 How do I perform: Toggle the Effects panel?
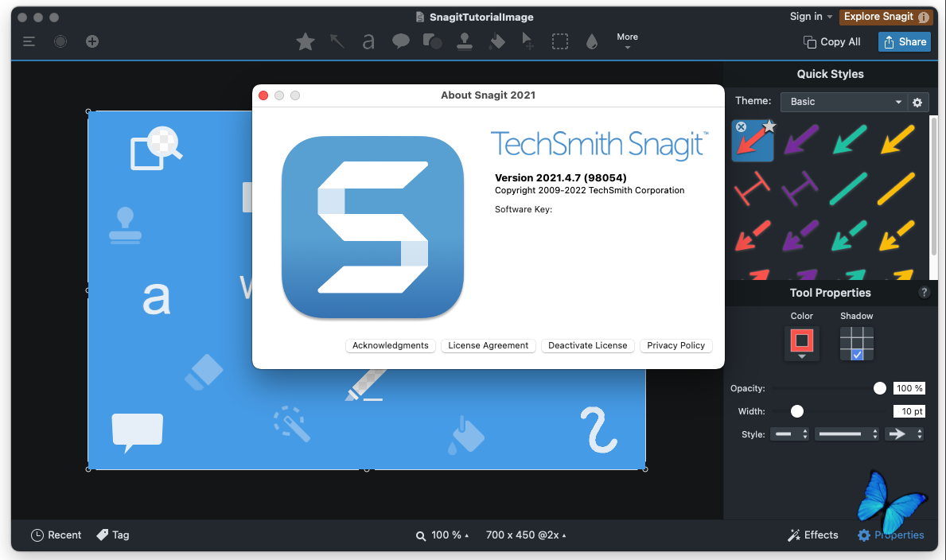(x=812, y=535)
